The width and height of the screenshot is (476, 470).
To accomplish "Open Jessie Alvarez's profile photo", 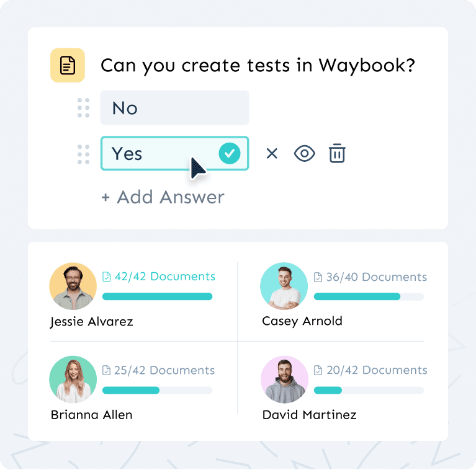I will tap(73, 286).
